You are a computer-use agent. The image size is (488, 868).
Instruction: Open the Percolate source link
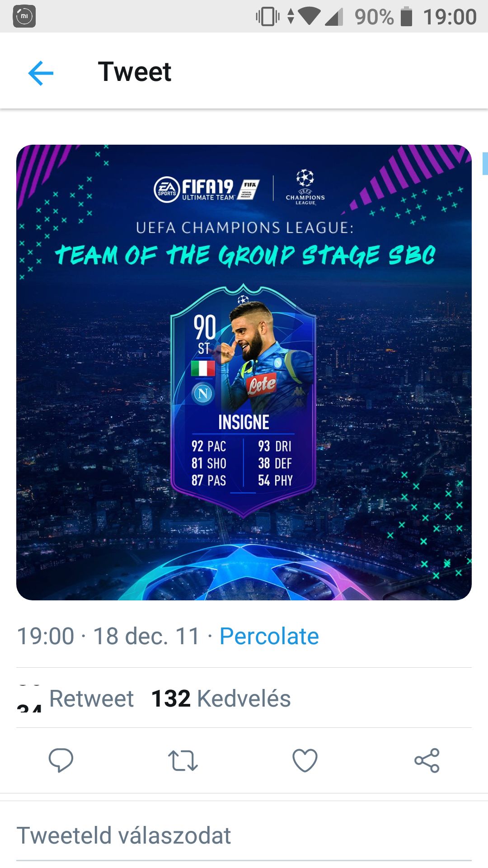pyautogui.click(x=269, y=636)
